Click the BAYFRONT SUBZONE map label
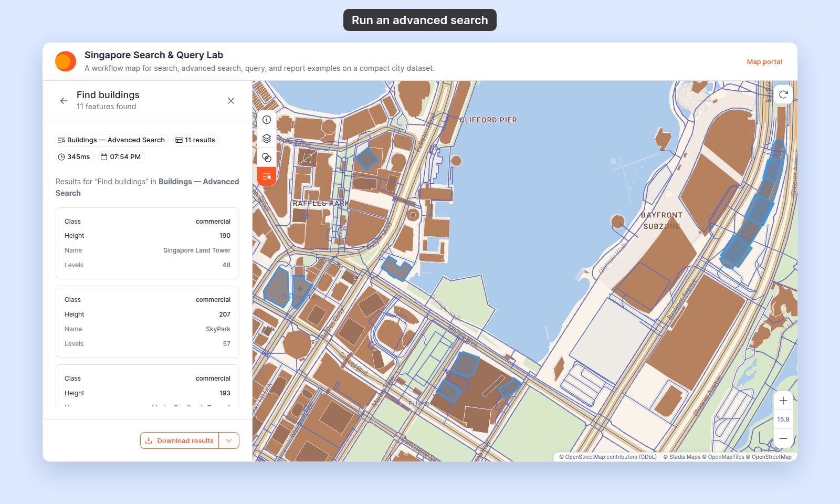840x504 pixels. point(662,221)
